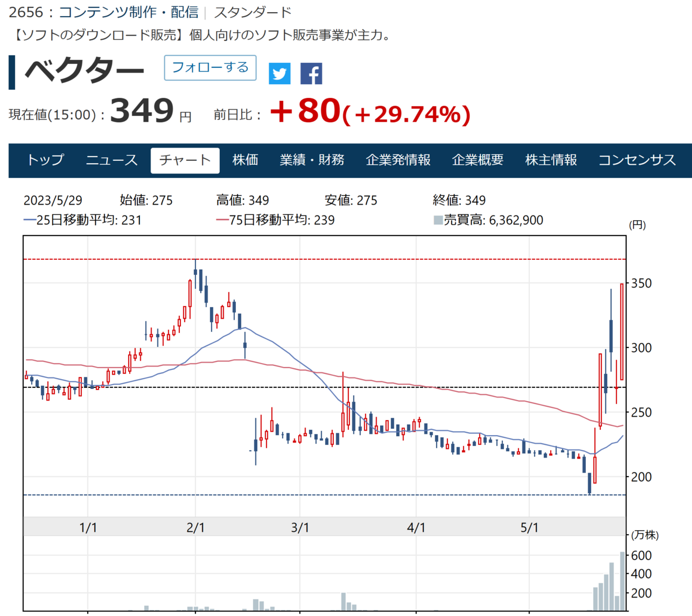The image size is (692, 616).
Task: View the 企業発情報 tab
Action: [x=398, y=160]
